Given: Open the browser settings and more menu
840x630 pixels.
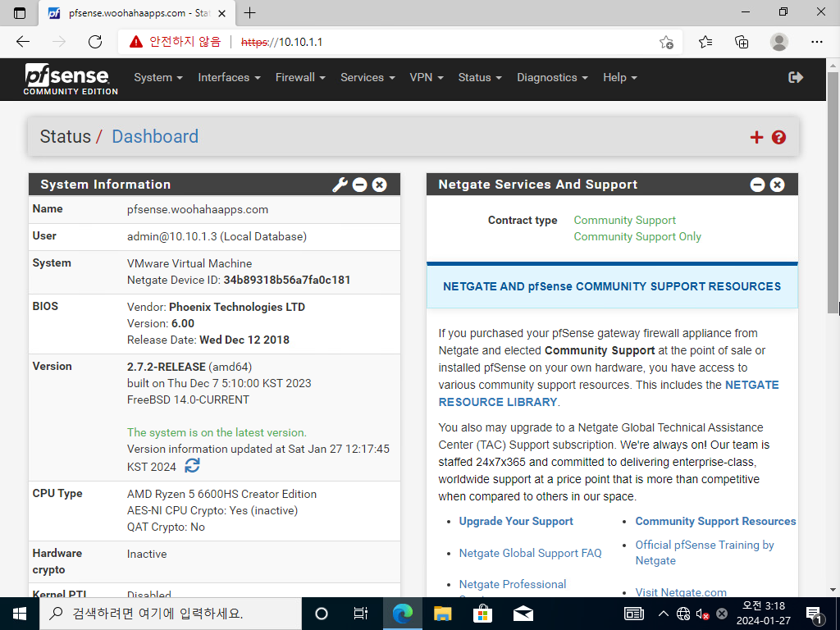Looking at the screenshot, I should 816,42.
